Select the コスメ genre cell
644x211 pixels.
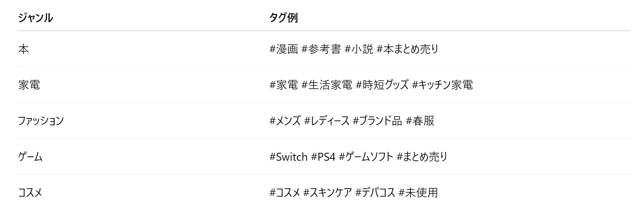click(x=30, y=193)
